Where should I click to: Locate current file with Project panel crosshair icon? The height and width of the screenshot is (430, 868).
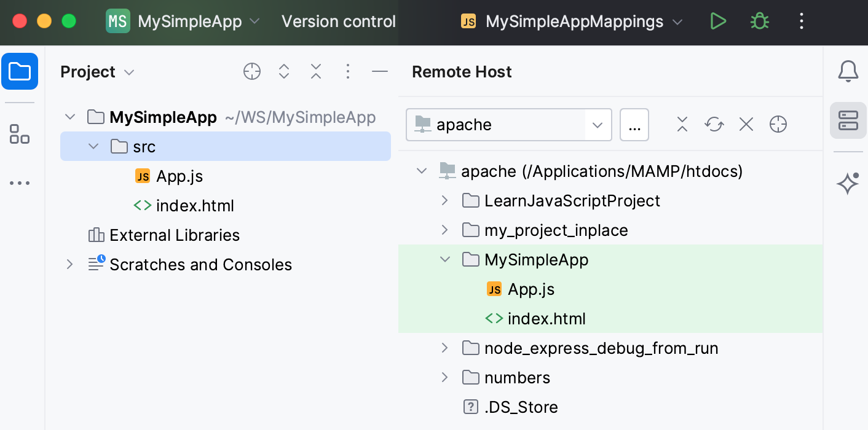coord(251,71)
